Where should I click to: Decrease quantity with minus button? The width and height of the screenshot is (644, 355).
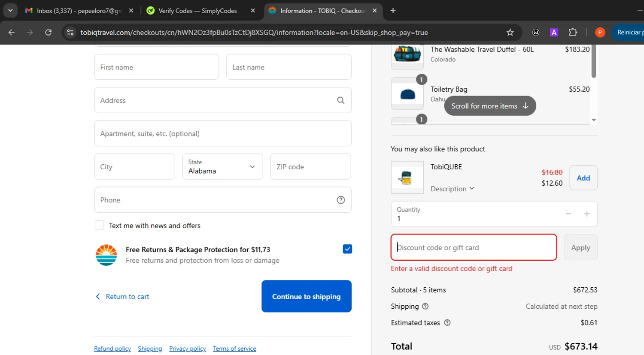(x=568, y=214)
